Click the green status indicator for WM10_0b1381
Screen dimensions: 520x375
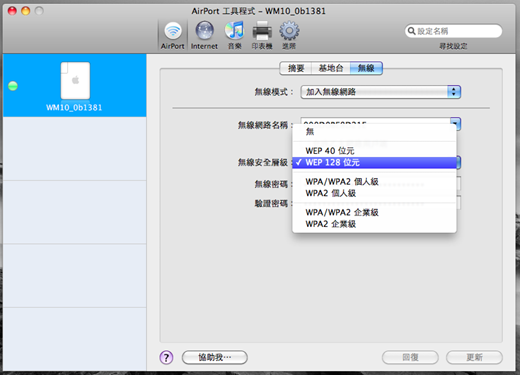point(13,86)
